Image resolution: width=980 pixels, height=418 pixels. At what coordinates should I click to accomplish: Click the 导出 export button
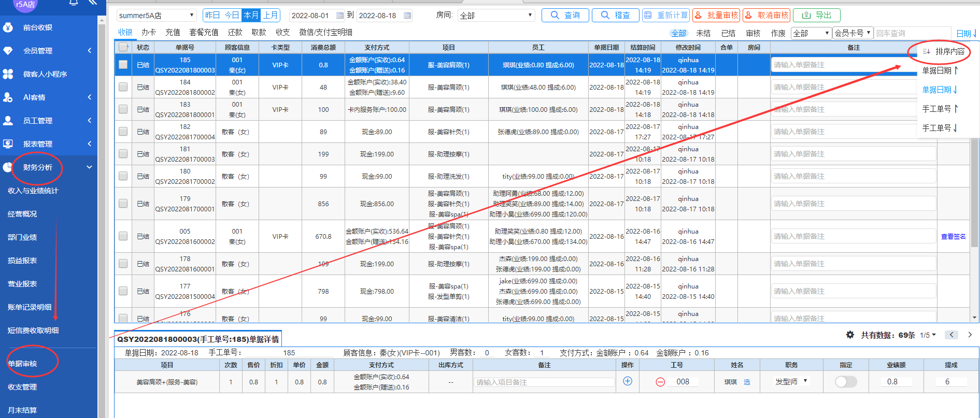[817, 15]
